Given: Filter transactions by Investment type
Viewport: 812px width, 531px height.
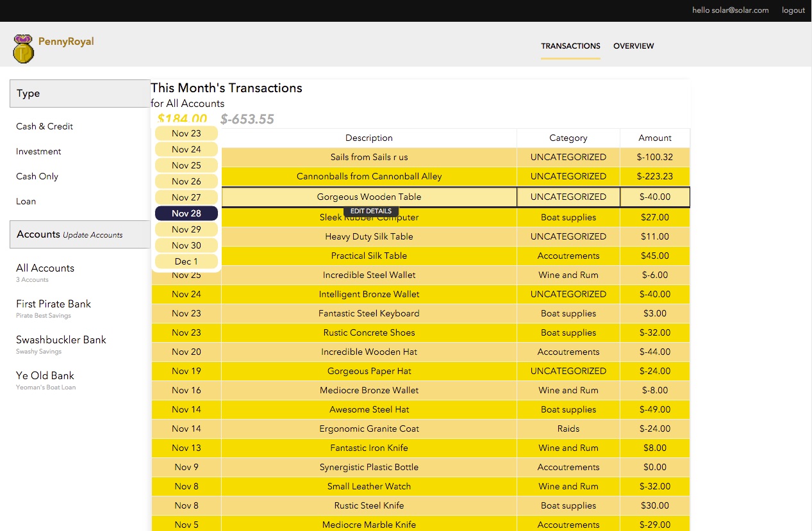Looking at the screenshot, I should point(39,151).
